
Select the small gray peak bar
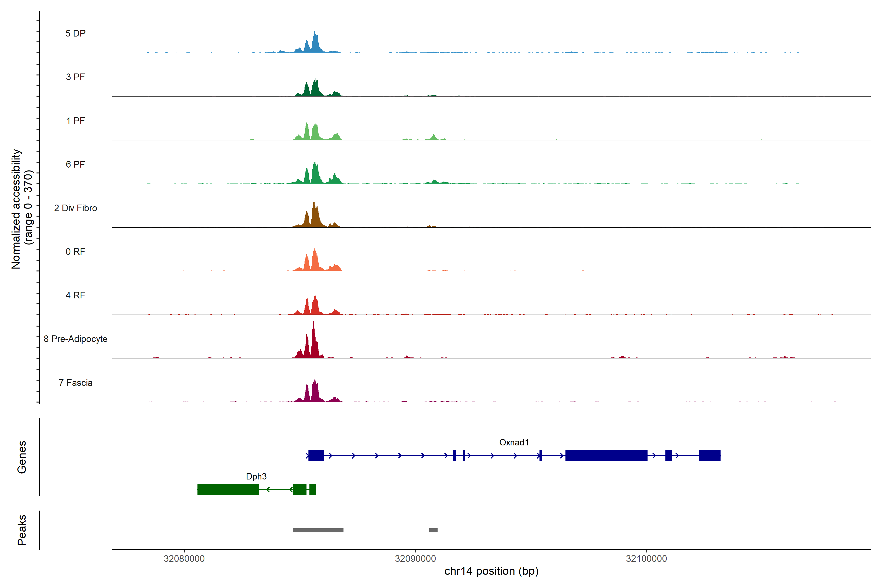(433, 530)
